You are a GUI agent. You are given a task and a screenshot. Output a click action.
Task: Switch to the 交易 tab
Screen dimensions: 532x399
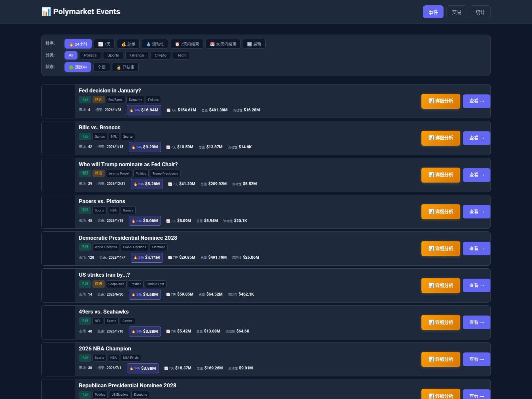(457, 12)
